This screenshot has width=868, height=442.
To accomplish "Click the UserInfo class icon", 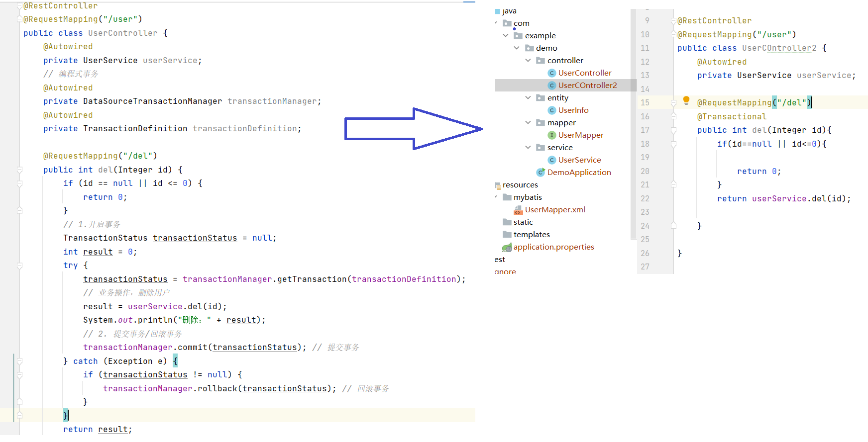I will pyautogui.click(x=552, y=110).
